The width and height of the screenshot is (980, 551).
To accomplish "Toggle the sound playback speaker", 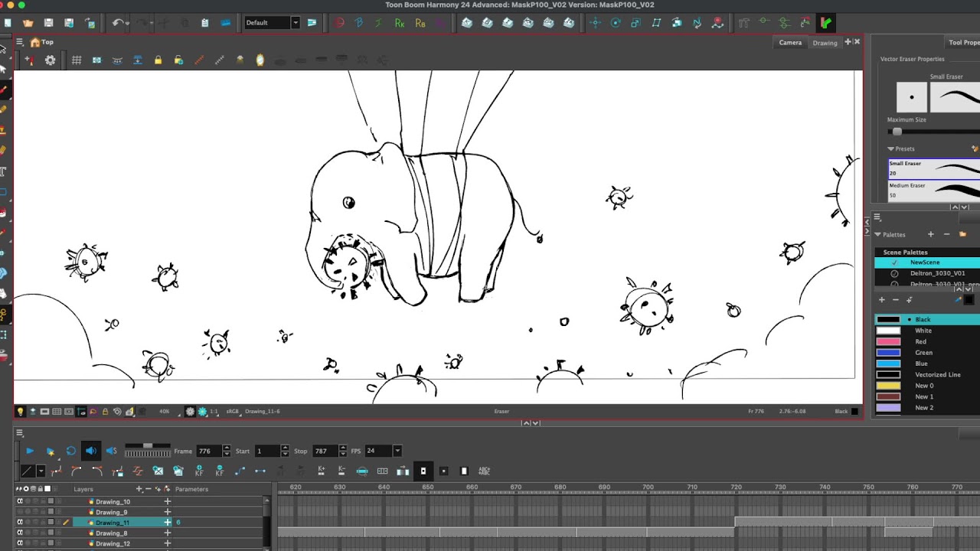I will pos(91,451).
